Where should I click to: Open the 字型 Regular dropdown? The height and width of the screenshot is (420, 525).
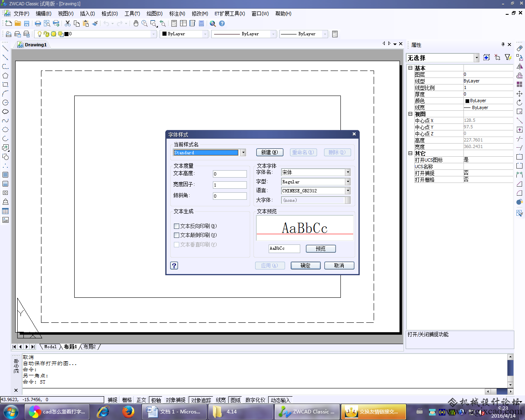(348, 181)
